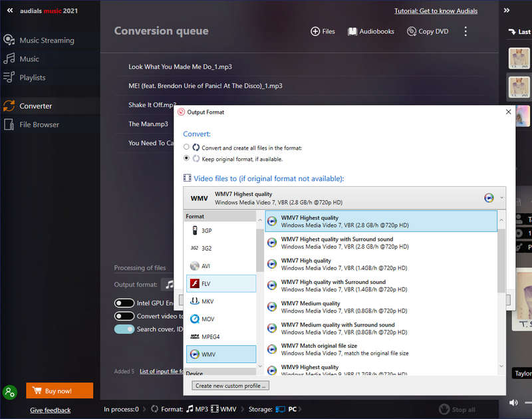532x419 pixels.
Task: Click MP3 audio format in status bar
Action: [x=197, y=409]
